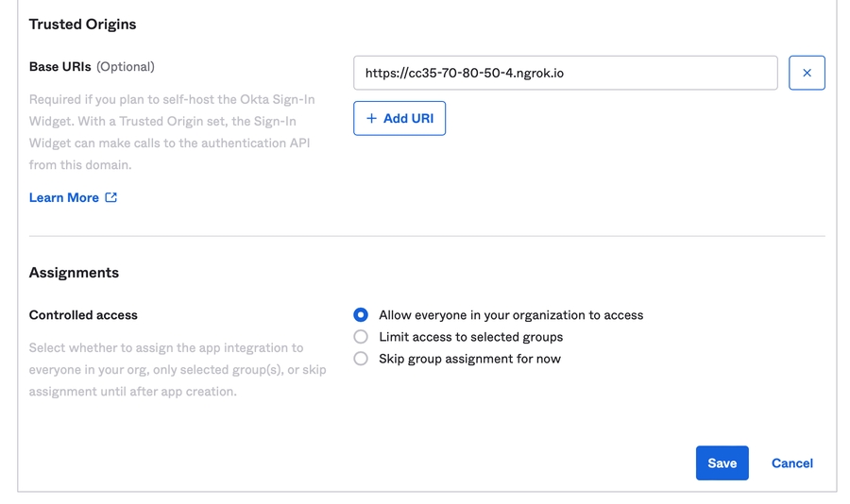Remove the ngrok Base URI using the X icon
The image size is (850, 504).
[x=807, y=73]
